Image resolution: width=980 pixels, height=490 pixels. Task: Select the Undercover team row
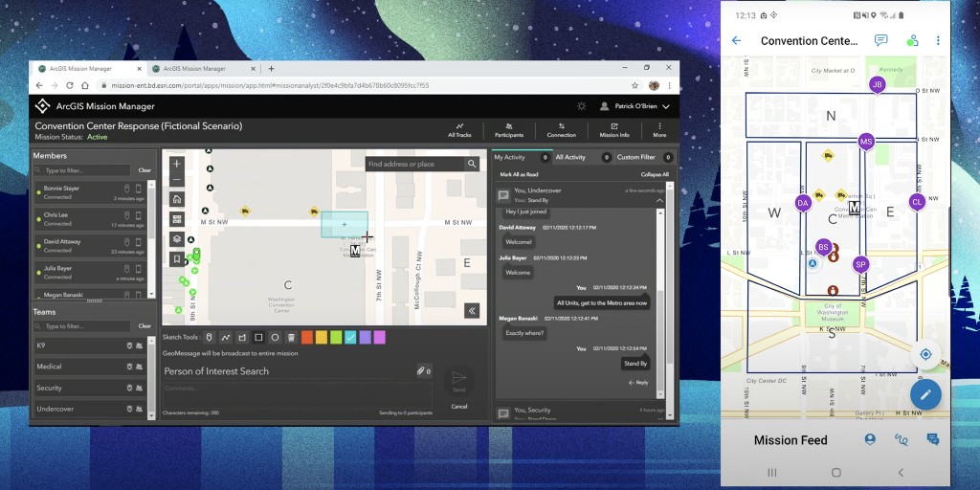89,409
